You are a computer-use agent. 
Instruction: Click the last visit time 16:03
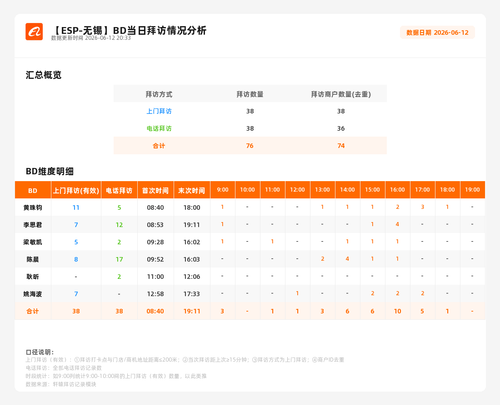192,259
